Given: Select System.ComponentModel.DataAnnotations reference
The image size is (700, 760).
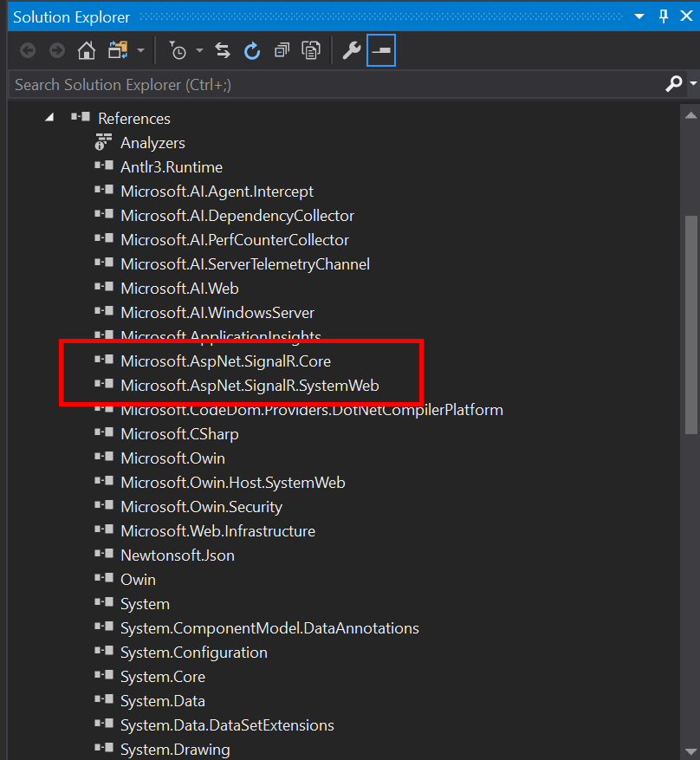Looking at the screenshot, I should 269,628.
